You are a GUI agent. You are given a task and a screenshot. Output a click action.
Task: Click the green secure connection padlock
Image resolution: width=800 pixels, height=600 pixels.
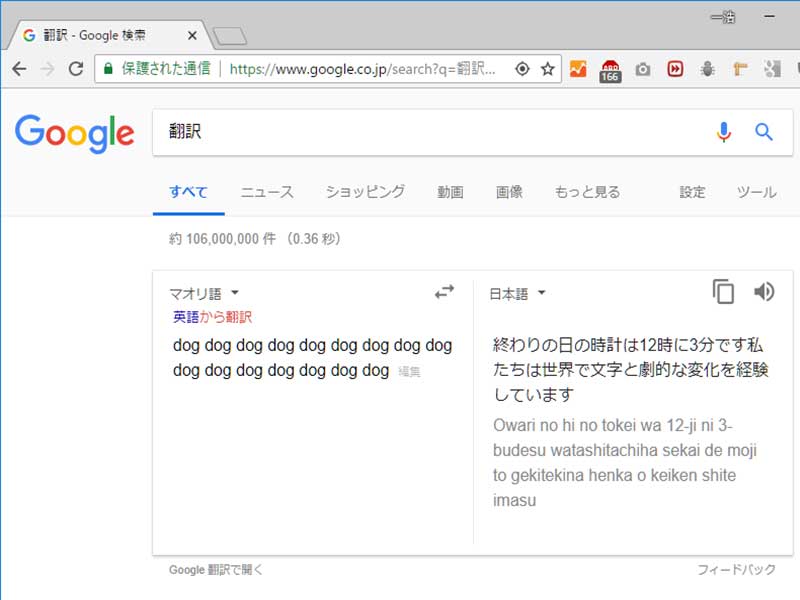tap(108, 68)
